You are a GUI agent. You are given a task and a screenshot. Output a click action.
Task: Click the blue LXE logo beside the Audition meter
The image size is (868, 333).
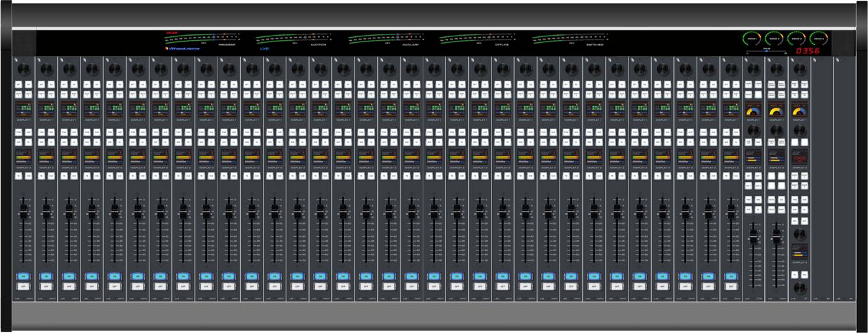tap(264, 48)
